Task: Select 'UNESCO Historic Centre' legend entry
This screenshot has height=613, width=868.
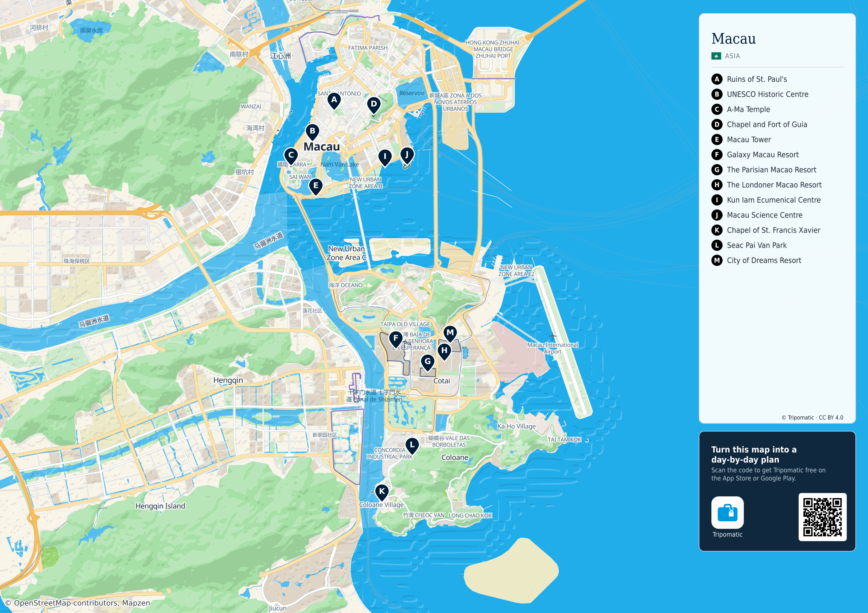Action: click(x=767, y=94)
